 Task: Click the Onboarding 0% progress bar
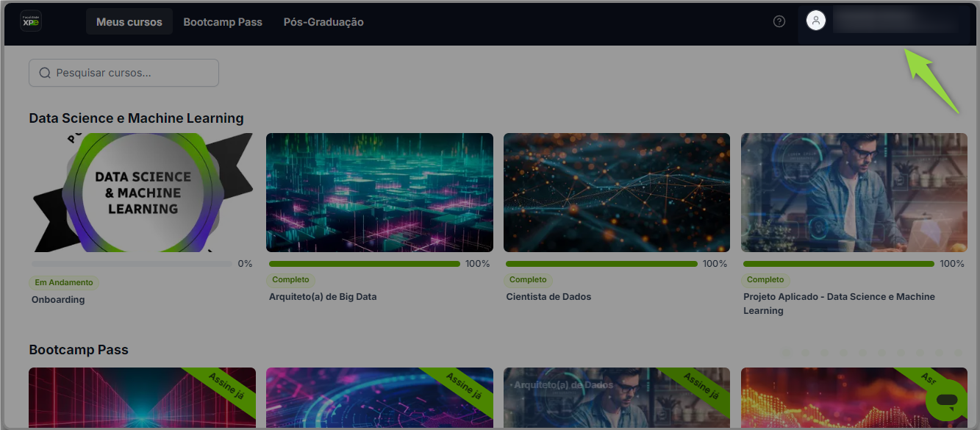click(x=132, y=264)
